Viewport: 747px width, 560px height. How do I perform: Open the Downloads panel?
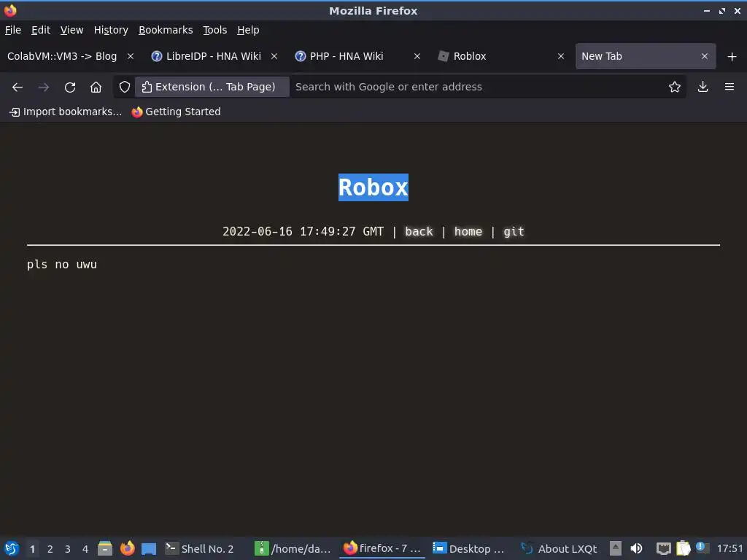click(703, 87)
